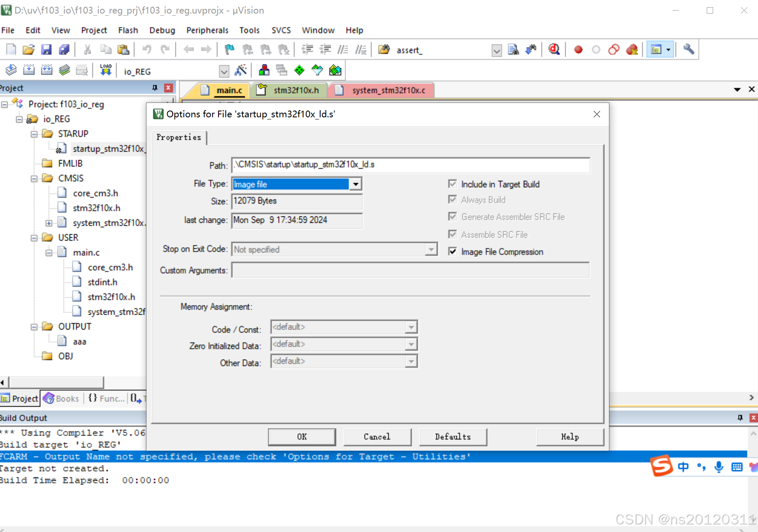The image size is (758, 532).
Task: Start a debug session with the magnifier icon
Action: (555, 49)
